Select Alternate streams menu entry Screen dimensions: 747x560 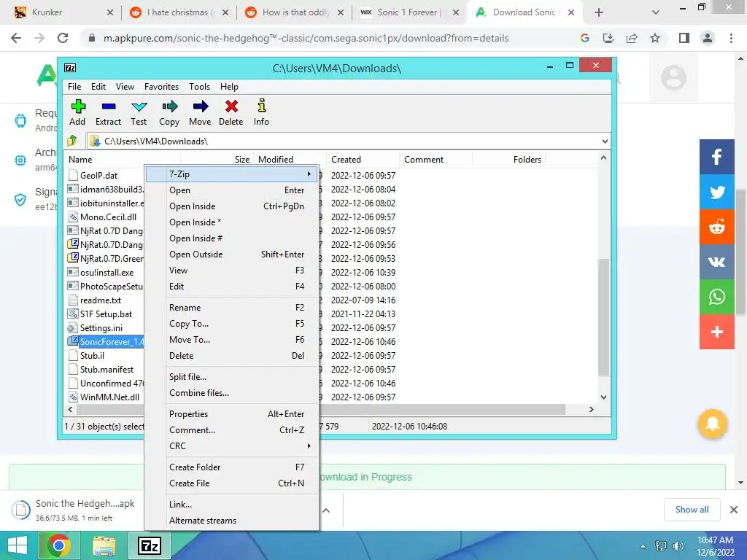tap(232, 521)
